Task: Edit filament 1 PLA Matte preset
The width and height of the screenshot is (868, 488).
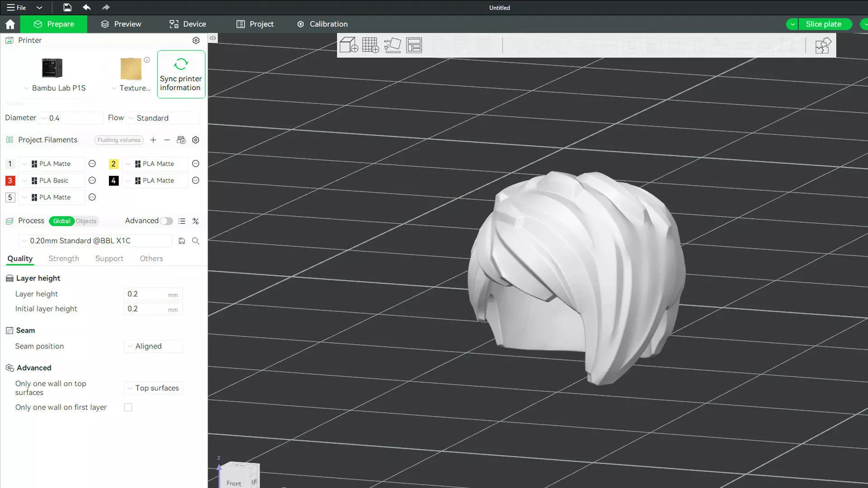Action: (x=92, y=164)
